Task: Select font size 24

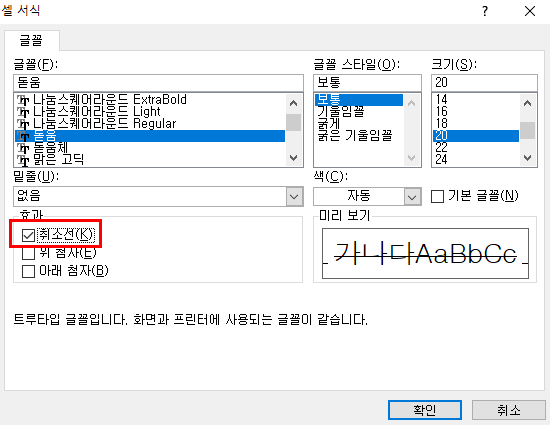Action: pos(476,160)
